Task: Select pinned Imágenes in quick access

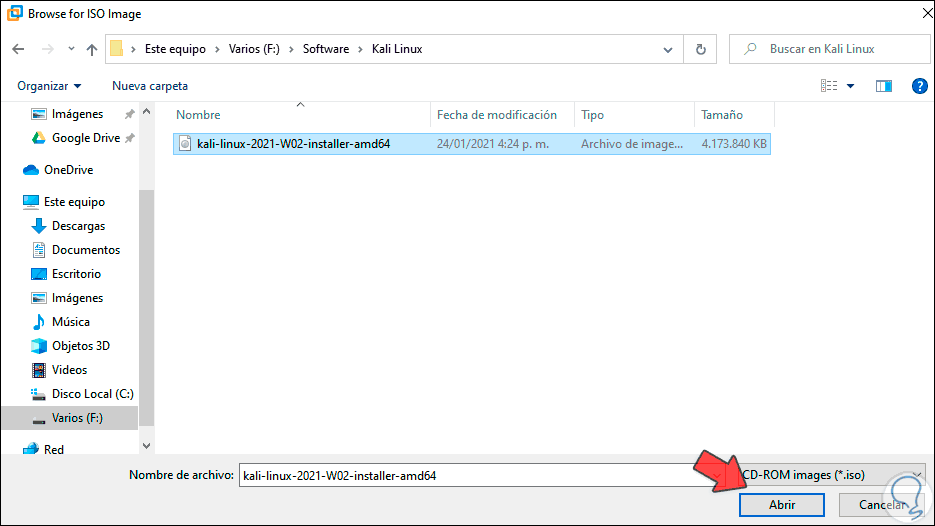Action: (77, 114)
